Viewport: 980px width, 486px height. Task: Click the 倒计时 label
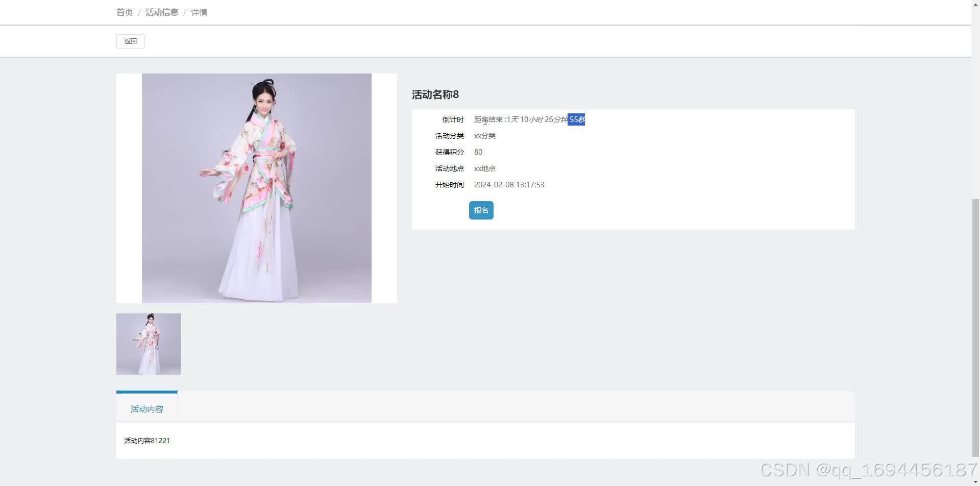coord(453,119)
